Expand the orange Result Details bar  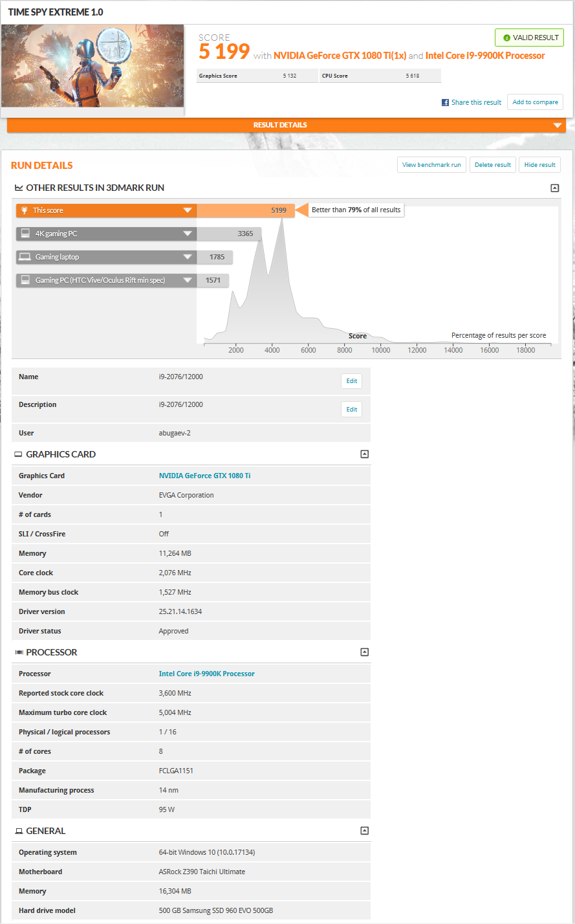pyautogui.click(x=287, y=125)
